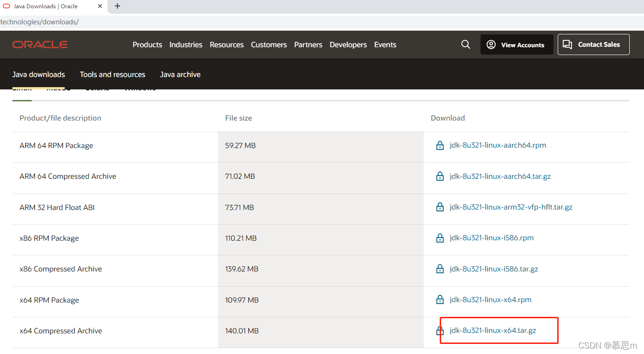Click lock icon beside jdk-8u321-linux-x64.tar.gz
Viewport: 644px width, 354px height.
440,331
